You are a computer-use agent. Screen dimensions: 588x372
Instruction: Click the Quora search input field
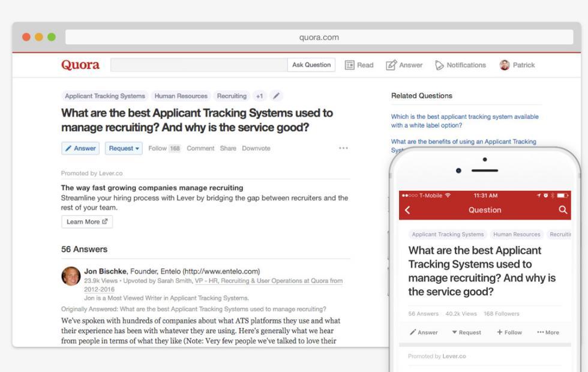199,65
